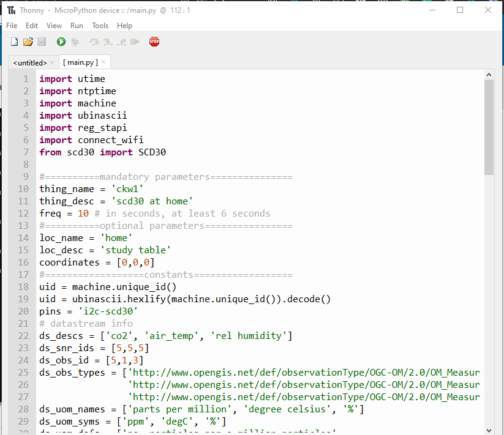The width and height of the screenshot is (504, 435).
Task: Close the <untitled> tab
Action: pyautogui.click(x=52, y=62)
